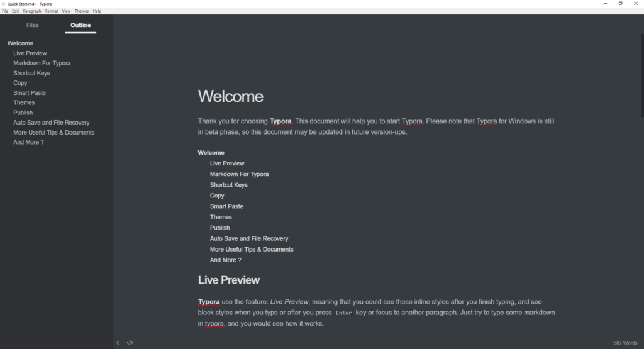Open the View menu
Image resolution: width=644 pixels, height=349 pixels.
[x=66, y=11]
